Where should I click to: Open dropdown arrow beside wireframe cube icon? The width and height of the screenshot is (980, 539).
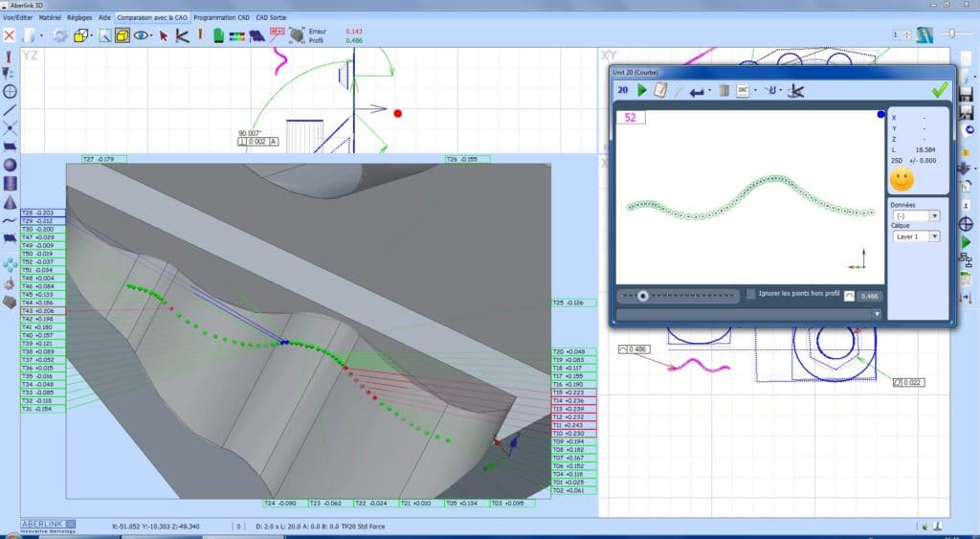(92, 36)
